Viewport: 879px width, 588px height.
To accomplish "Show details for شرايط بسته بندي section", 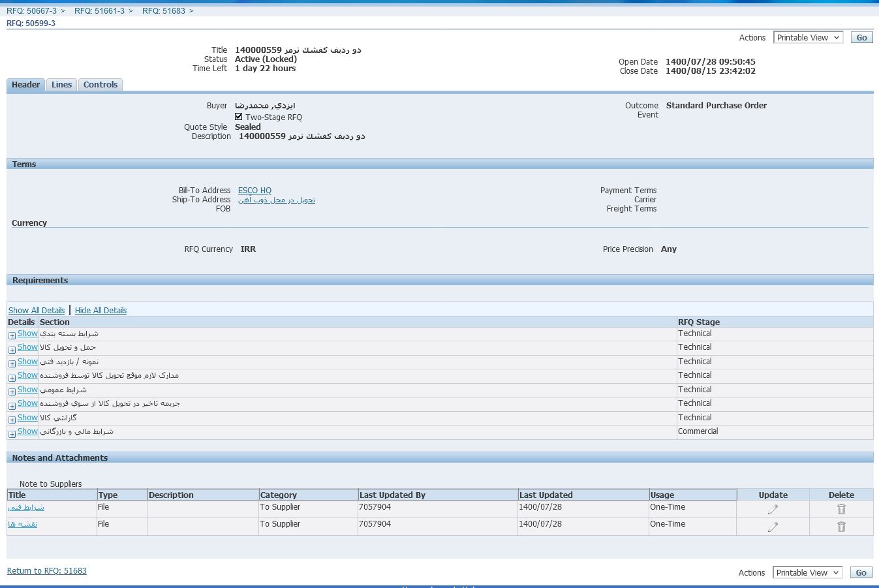I will click(27, 333).
